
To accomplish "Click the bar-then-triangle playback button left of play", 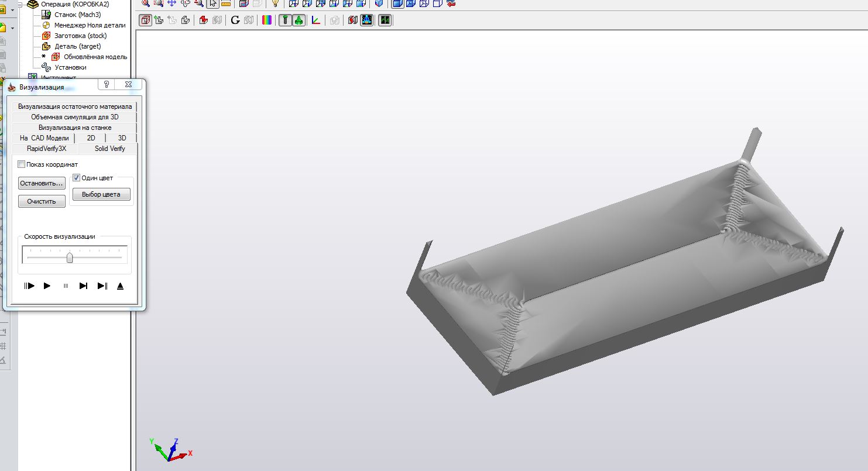I will click(29, 286).
